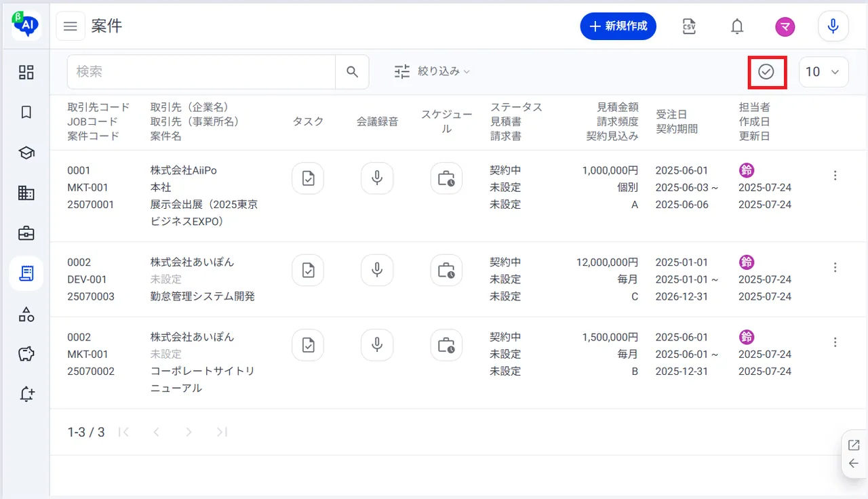The height and width of the screenshot is (499, 868).
Task: Open the piggy bank sidebar icon
Action: pos(26,354)
